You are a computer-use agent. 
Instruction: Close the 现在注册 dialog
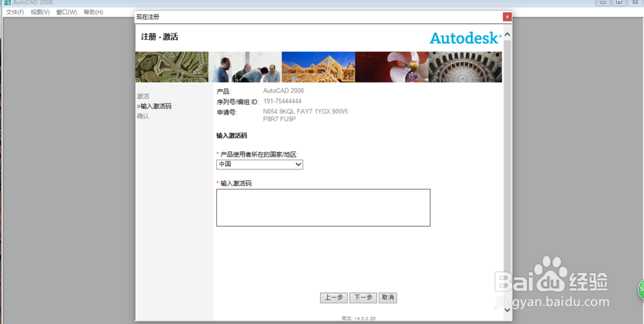pos(507,17)
